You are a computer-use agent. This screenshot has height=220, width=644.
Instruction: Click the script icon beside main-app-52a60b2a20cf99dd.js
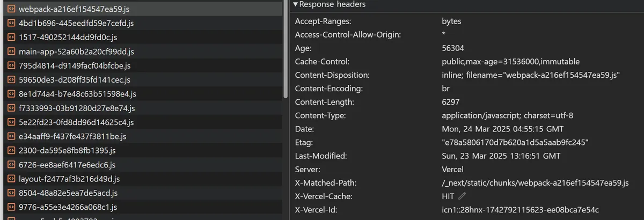[11, 52]
